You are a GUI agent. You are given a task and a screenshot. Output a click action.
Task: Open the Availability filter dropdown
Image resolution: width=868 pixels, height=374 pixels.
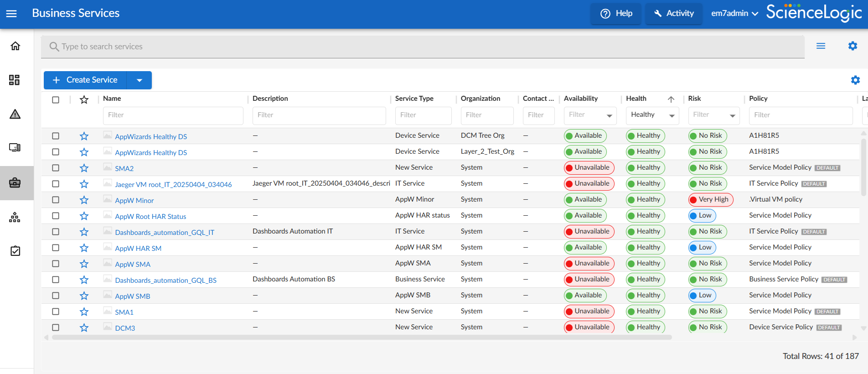590,115
